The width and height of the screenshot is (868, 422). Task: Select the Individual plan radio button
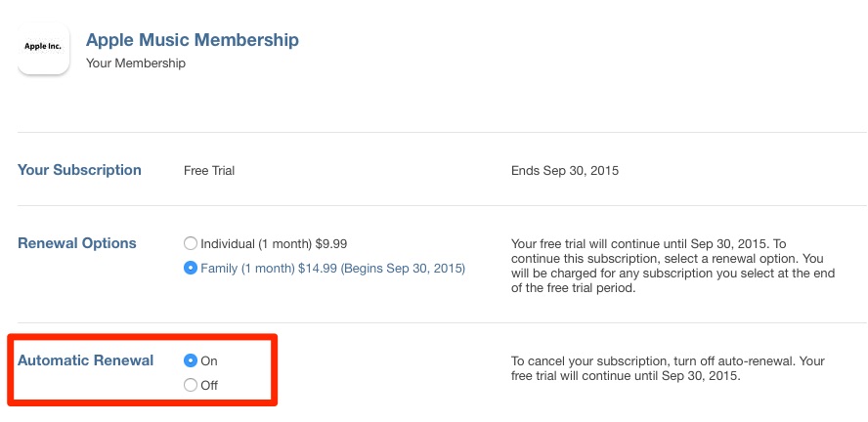tap(191, 243)
